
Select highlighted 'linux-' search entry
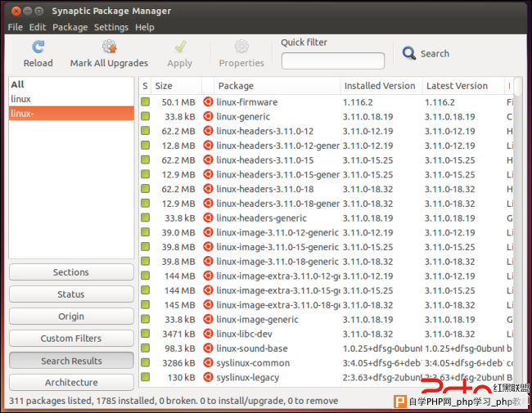point(71,113)
